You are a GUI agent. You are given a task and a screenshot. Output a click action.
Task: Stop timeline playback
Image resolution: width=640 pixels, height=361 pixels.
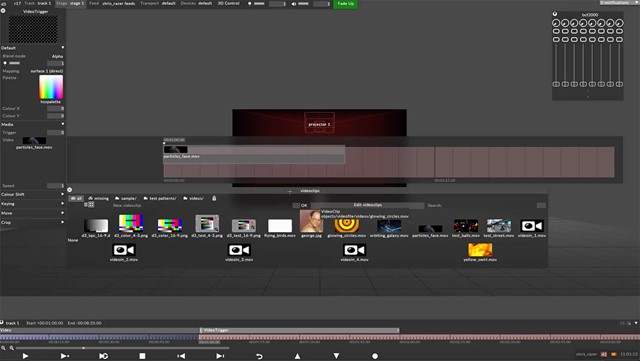(142, 356)
